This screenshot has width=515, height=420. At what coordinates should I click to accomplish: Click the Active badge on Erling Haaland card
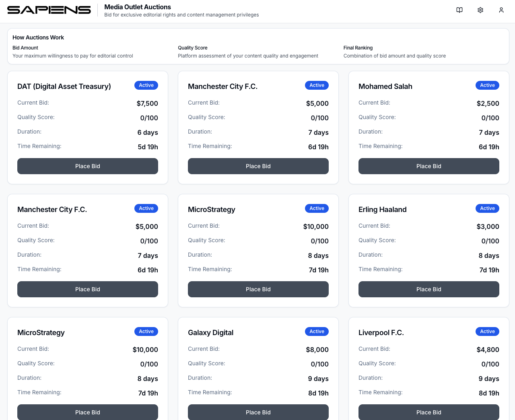[x=487, y=208]
